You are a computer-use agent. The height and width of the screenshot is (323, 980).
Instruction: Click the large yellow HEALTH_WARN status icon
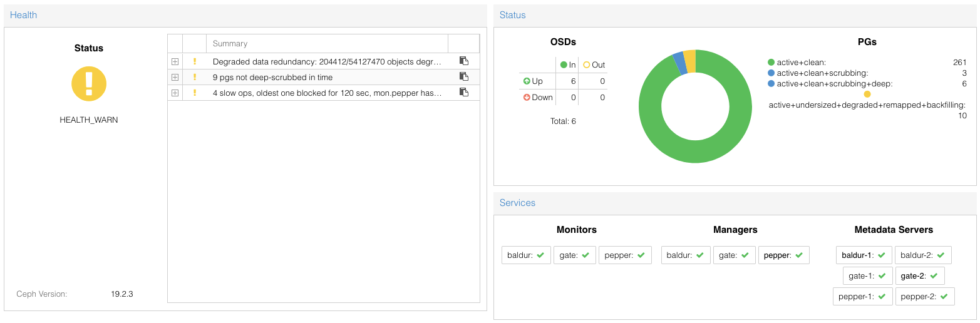click(x=89, y=84)
